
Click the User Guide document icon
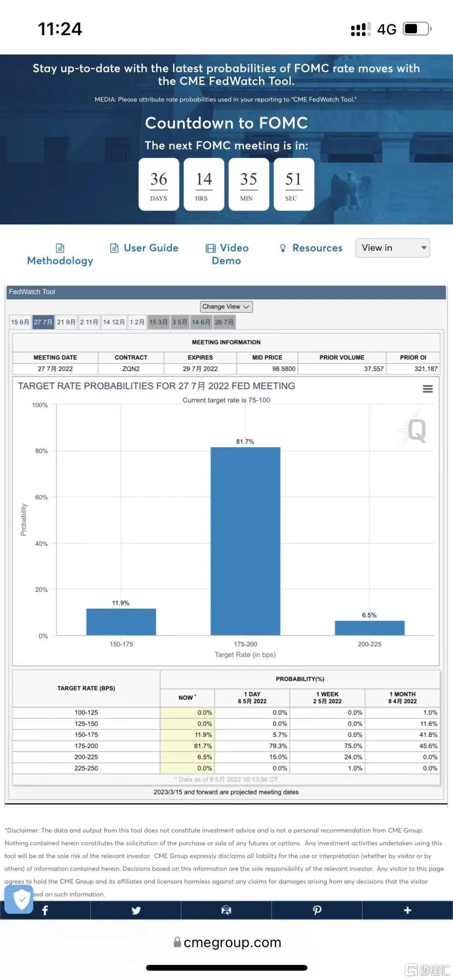click(x=114, y=248)
